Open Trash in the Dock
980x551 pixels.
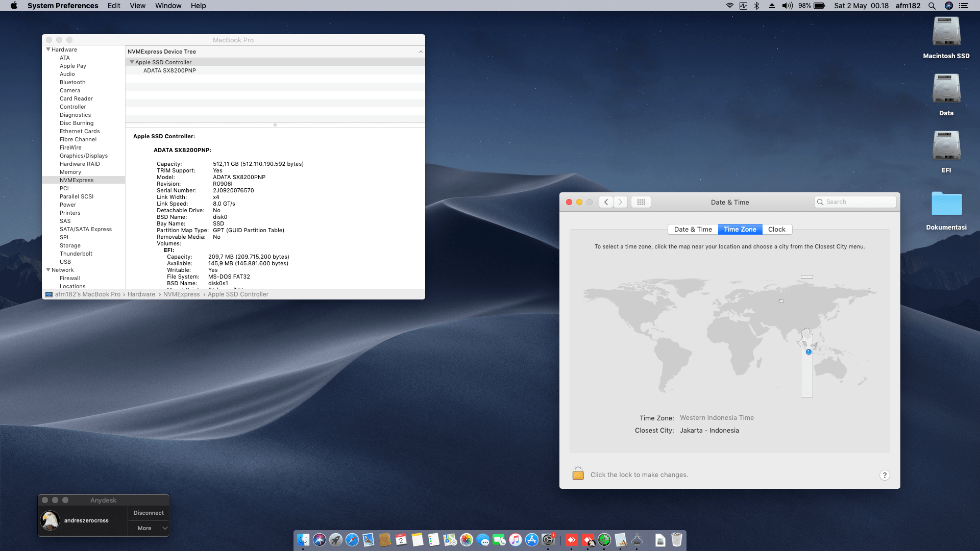pyautogui.click(x=677, y=540)
